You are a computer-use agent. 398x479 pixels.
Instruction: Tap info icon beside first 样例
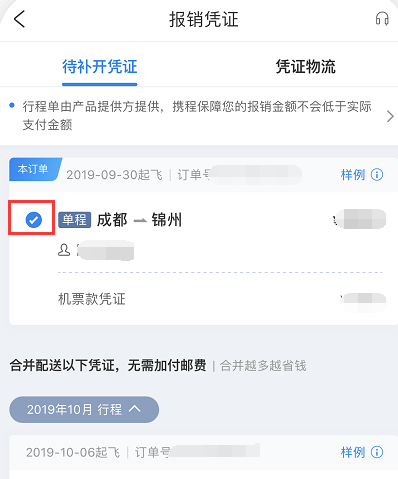(x=377, y=174)
